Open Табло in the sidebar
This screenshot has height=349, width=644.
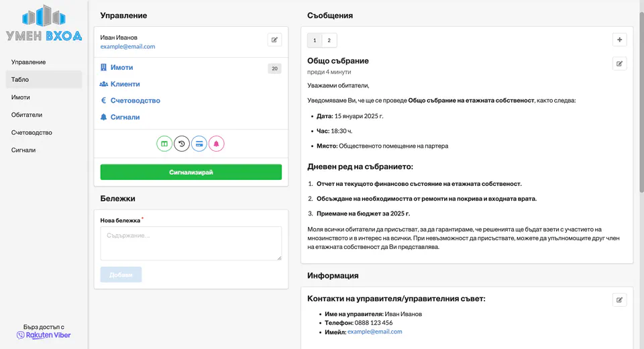tap(20, 79)
